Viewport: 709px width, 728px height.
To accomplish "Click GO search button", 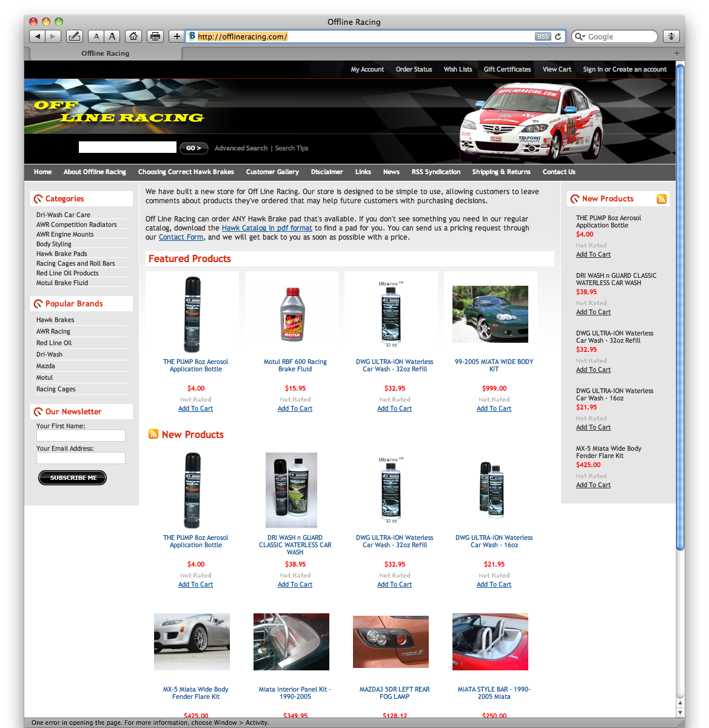I will click(193, 148).
